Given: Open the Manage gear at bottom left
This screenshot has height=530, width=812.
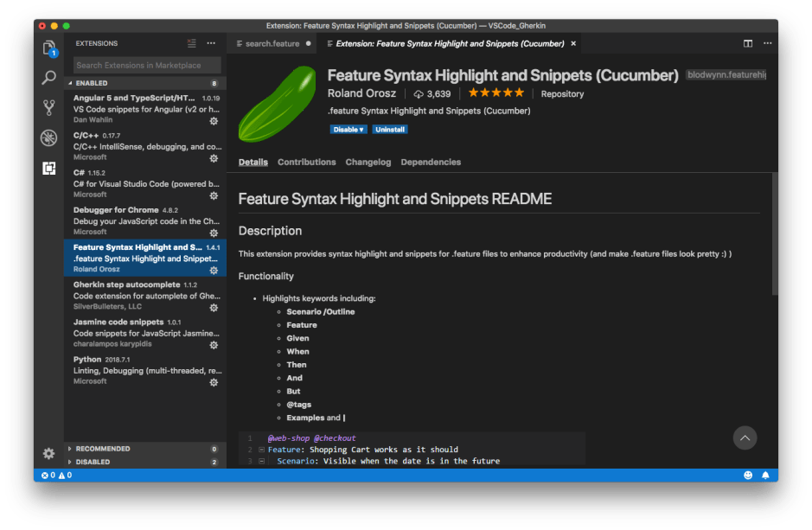Looking at the screenshot, I should click(49, 453).
